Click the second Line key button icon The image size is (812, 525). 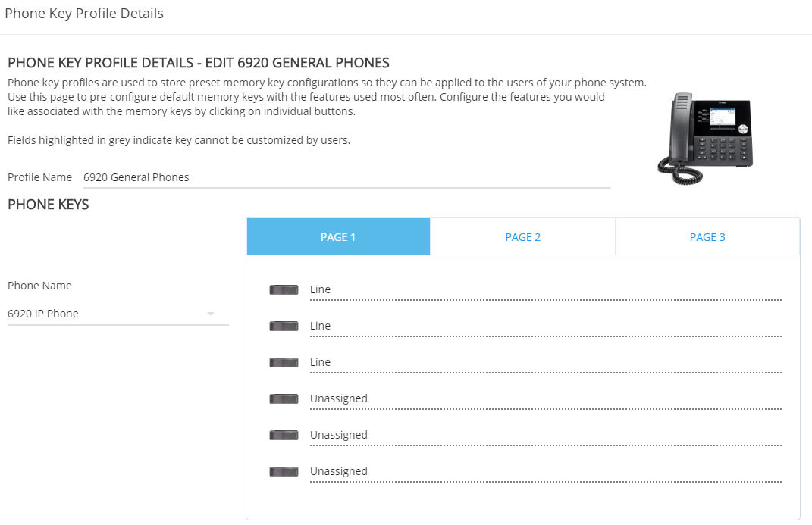pos(284,326)
